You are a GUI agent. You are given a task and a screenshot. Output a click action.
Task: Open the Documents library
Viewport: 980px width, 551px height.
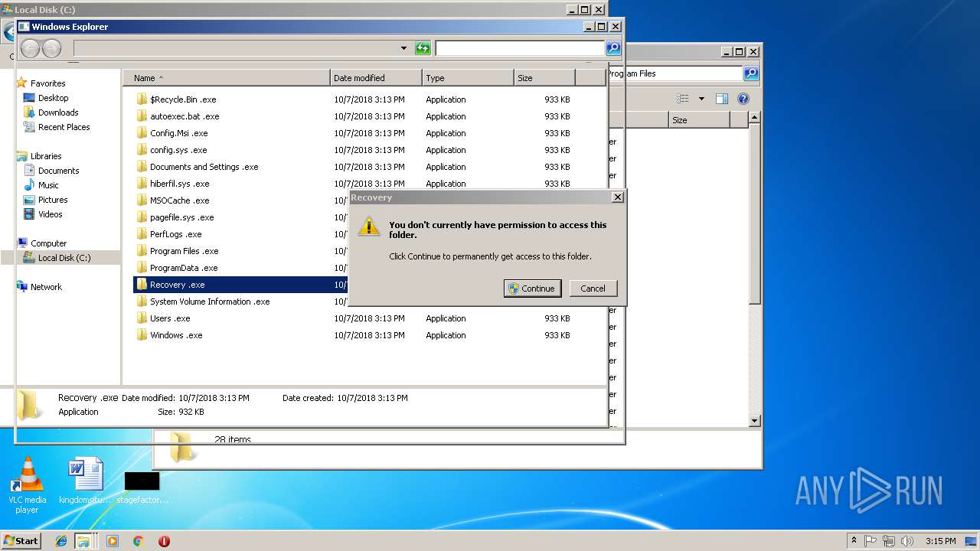(58, 171)
